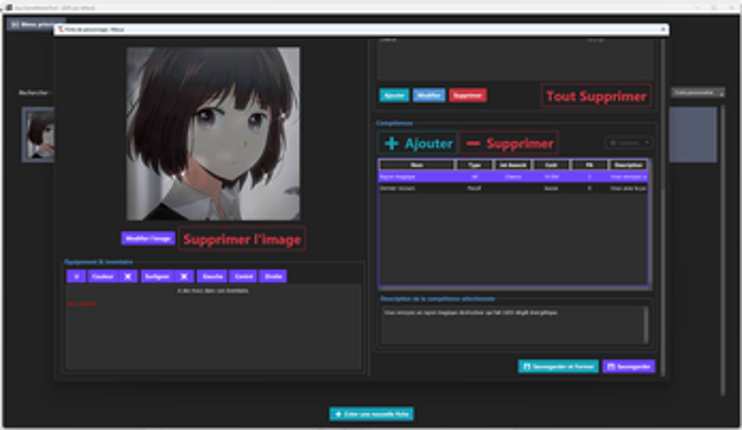Click the small red Supprimer button beside Modifier
Image resolution: width=742 pixels, height=430 pixels.
click(x=468, y=96)
